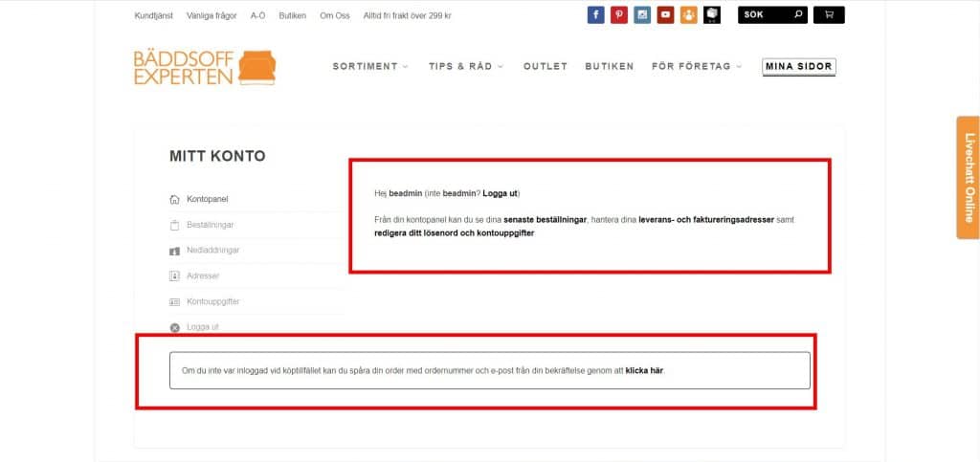
Task: Open the YouTube social icon
Action: [666, 15]
